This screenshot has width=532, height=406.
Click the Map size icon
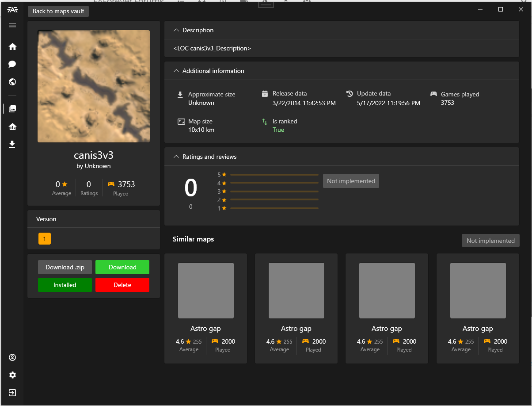(181, 122)
